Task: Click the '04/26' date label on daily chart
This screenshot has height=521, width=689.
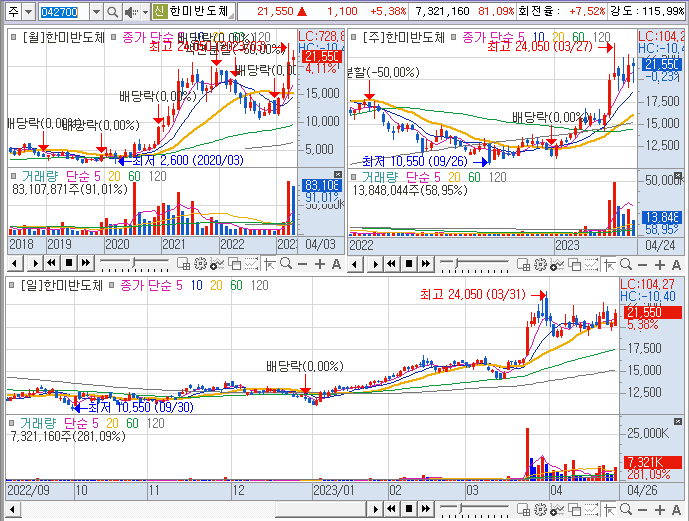Action: tap(642, 490)
